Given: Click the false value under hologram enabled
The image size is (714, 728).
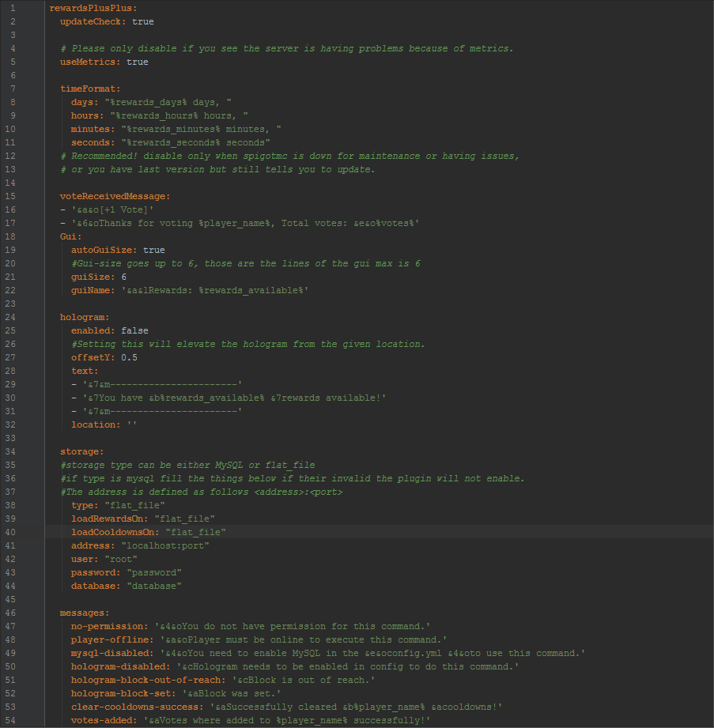Looking at the screenshot, I should 134,330.
